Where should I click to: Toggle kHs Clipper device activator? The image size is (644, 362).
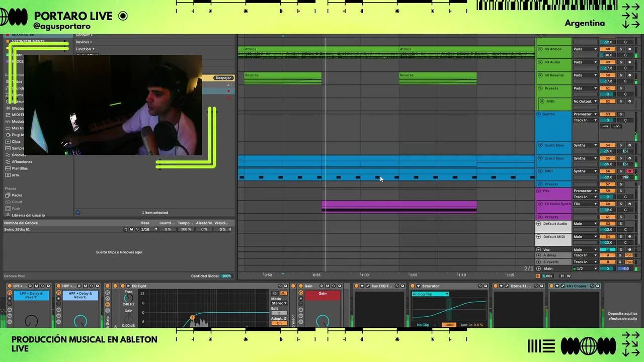pyautogui.click(x=551, y=286)
